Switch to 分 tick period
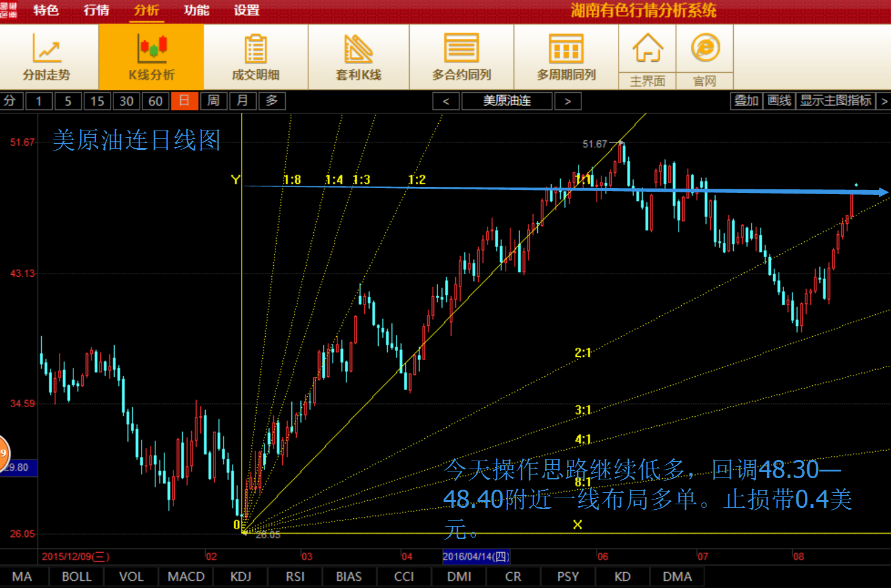Image resolution: width=891 pixels, height=588 pixels. click(x=10, y=101)
